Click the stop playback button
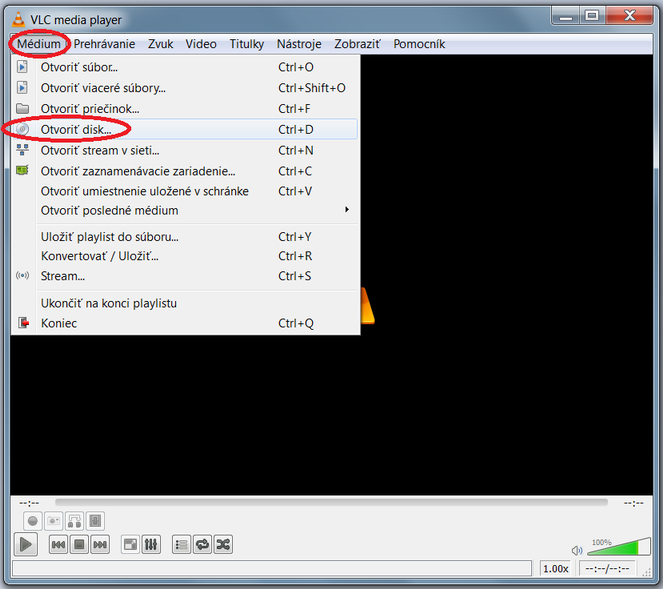Viewport: 663px width, 589px height. click(x=79, y=545)
